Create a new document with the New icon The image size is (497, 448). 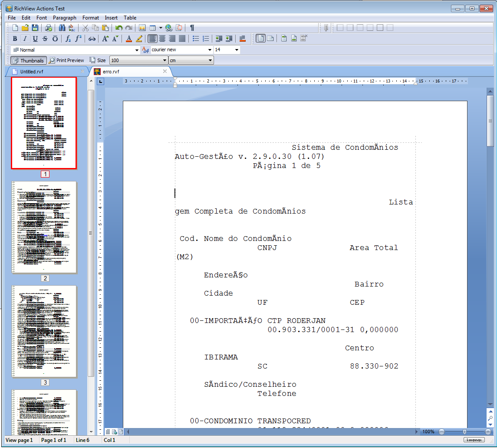tap(15, 28)
